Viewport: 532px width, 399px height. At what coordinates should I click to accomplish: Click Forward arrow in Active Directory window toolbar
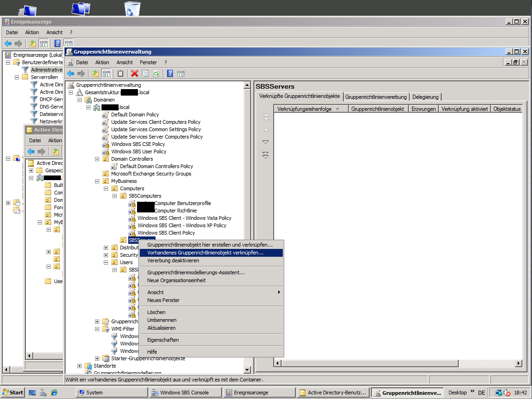click(42, 151)
